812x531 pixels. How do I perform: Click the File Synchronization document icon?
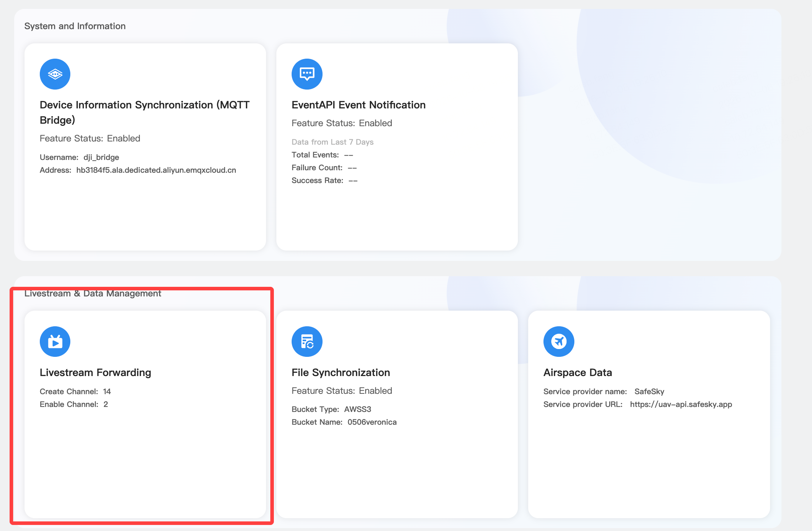(307, 342)
